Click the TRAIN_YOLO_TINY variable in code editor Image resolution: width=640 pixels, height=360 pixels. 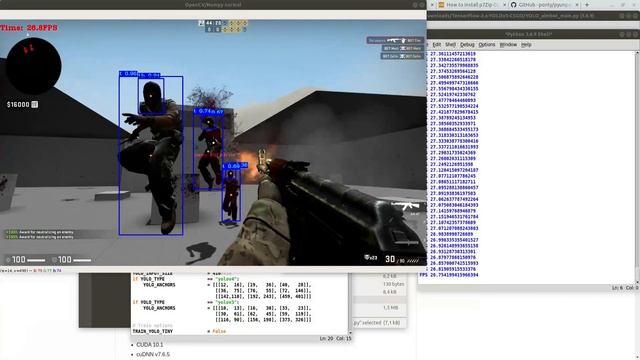[153, 331]
